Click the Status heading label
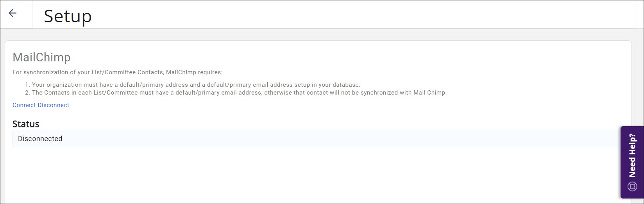This screenshot has height=204, width=644. pos(26,124)
